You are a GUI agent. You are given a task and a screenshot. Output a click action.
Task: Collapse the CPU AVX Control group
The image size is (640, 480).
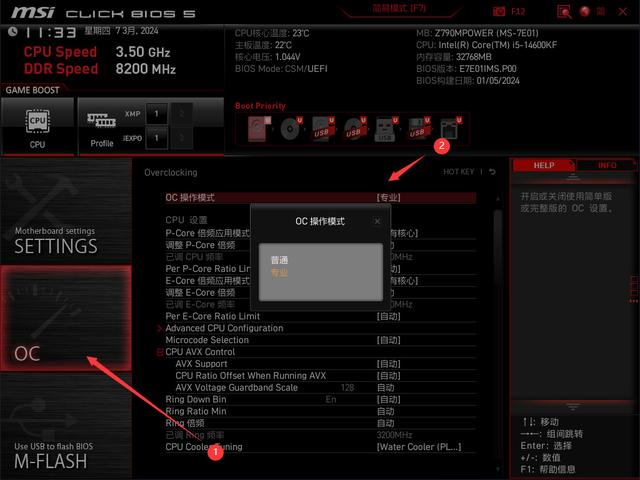click(160, 352)
